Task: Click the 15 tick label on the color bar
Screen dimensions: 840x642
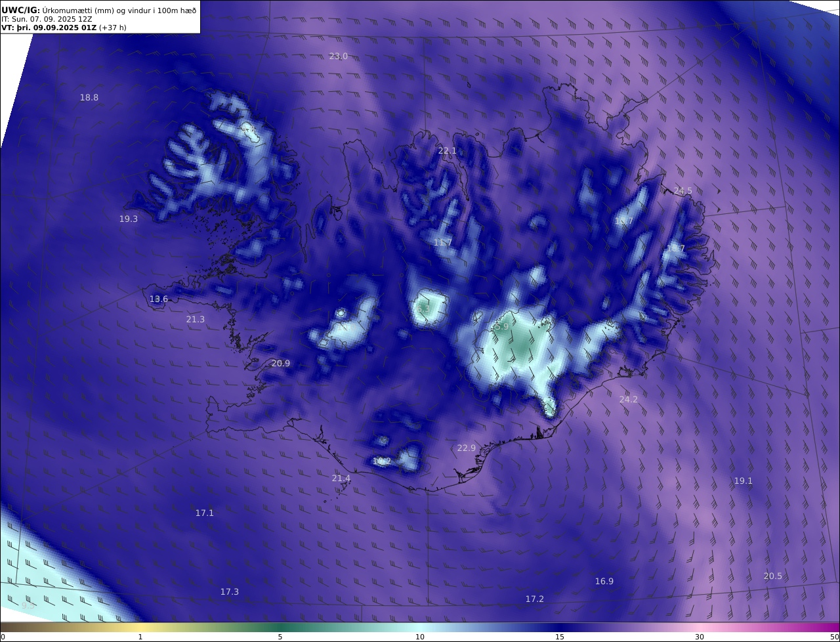Action: point(560,637)
